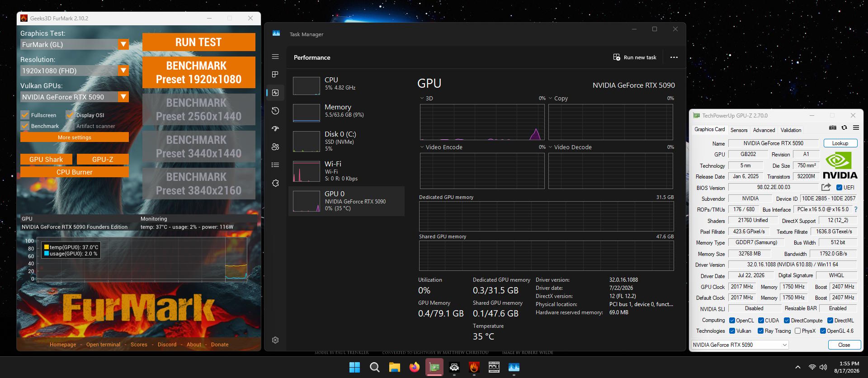Open Resolution dropdown showing 1920x1080 (FHD)
868x378 pixels.
click(75, 71)
